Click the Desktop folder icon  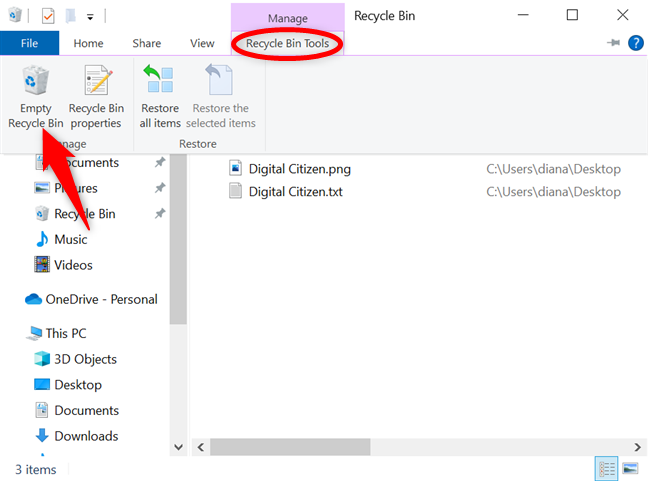(42, 384)
